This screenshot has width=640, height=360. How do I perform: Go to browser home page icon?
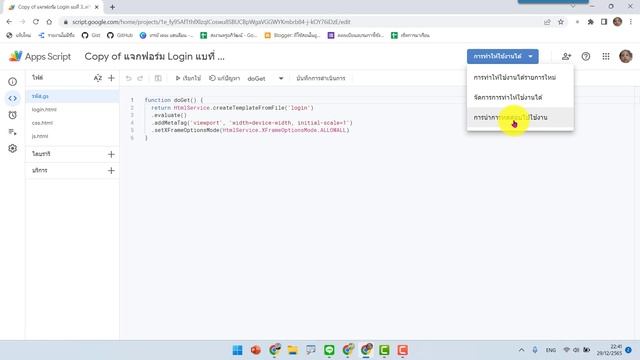coord(49,22)
